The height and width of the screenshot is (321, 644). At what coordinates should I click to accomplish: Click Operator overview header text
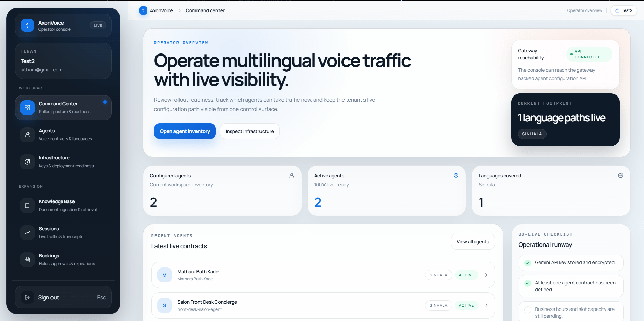[x=584, y=10]
